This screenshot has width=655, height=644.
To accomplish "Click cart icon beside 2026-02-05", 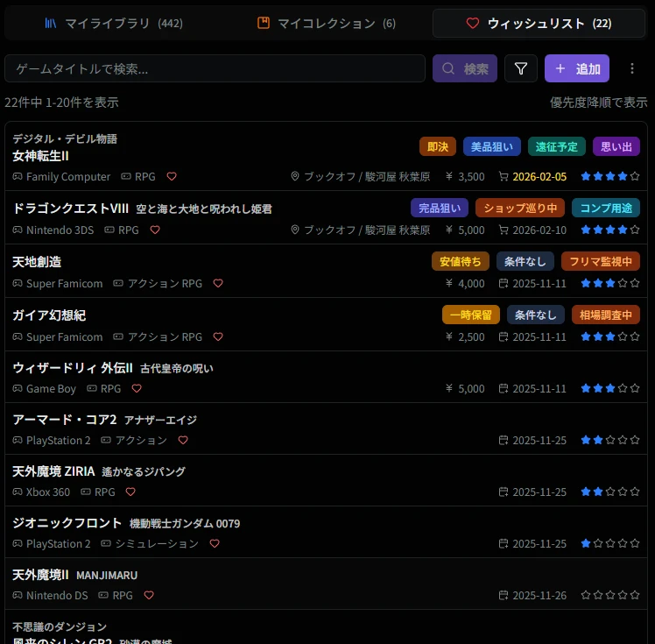I will tap(504, 176).
